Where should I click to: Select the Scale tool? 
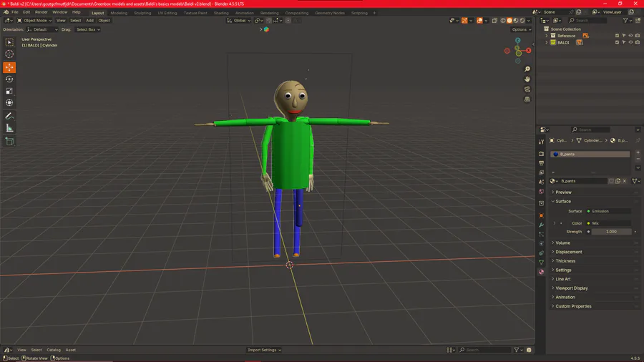click(9, 91)
